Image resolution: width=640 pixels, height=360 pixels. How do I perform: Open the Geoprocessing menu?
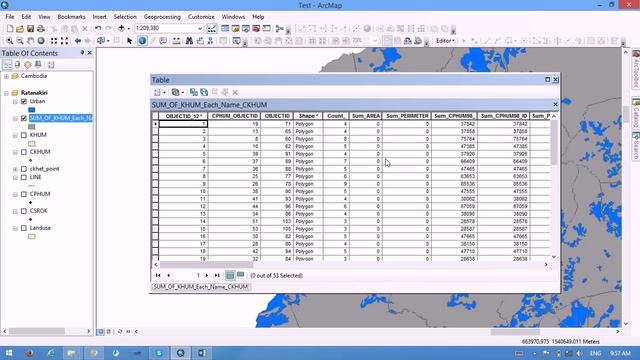click(162, 17)
